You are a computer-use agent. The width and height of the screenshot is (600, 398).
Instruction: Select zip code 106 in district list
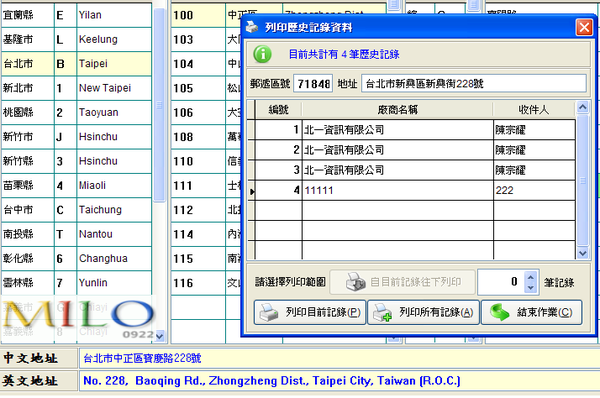click(198, 113)
